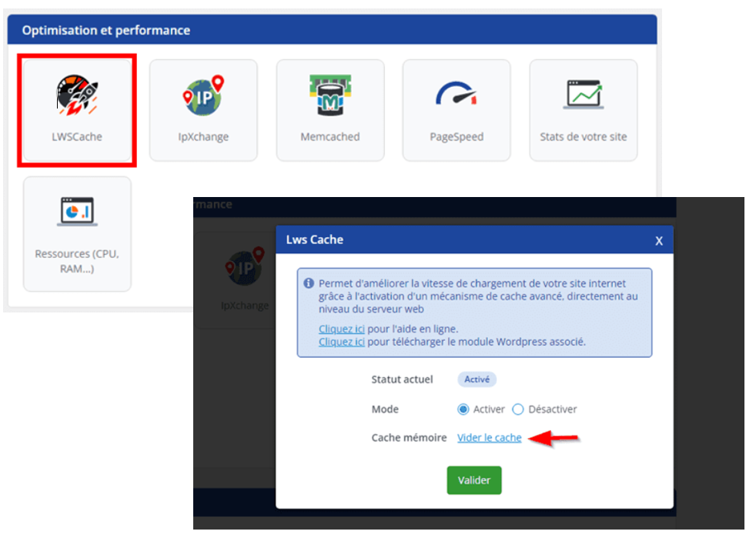Click the Ressources (CPU, RAM...) label
This screenshot has height=538, width=756.
[77, 261]
